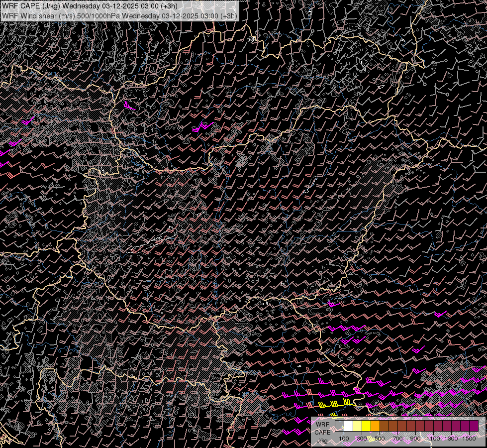This screenshot has width=487, height=448.
Task: Select the pale yellow CAPE legend swatch
Action: (x=358, y=426)
